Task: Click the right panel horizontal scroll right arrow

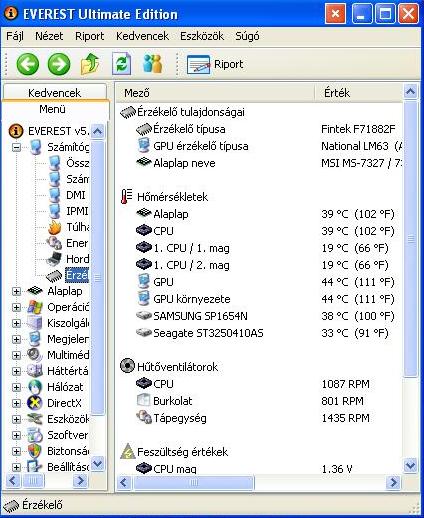Action: coord(393,482)
